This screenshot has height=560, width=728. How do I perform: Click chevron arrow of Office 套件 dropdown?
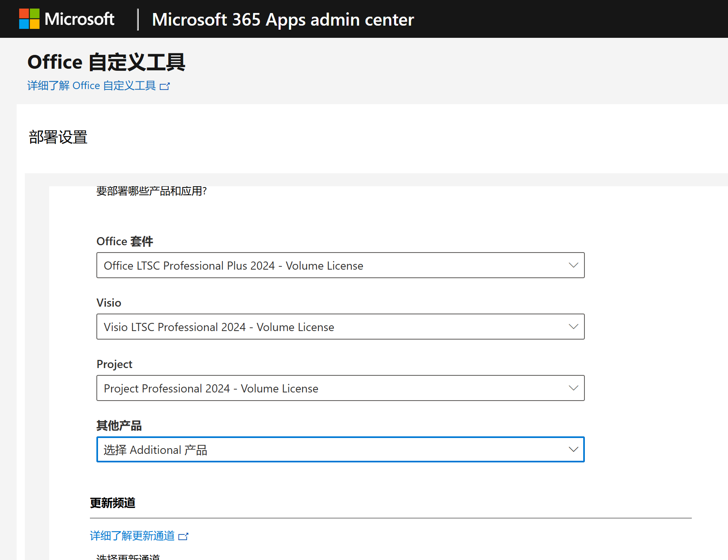coord(573,265)
